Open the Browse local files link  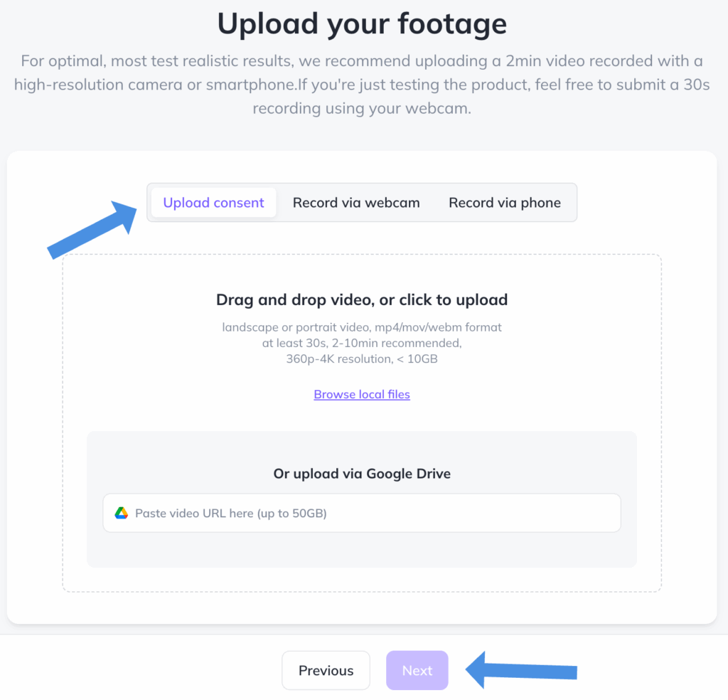362,394
